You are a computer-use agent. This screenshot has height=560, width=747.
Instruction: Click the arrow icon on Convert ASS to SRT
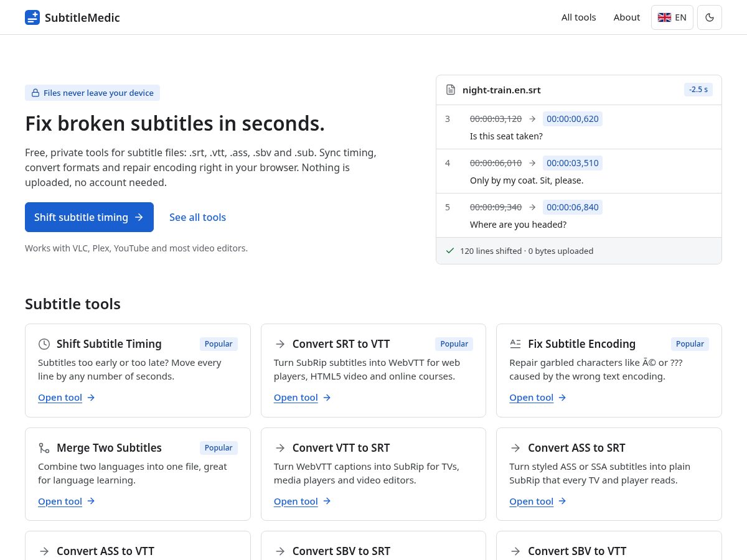pos(515,448)
